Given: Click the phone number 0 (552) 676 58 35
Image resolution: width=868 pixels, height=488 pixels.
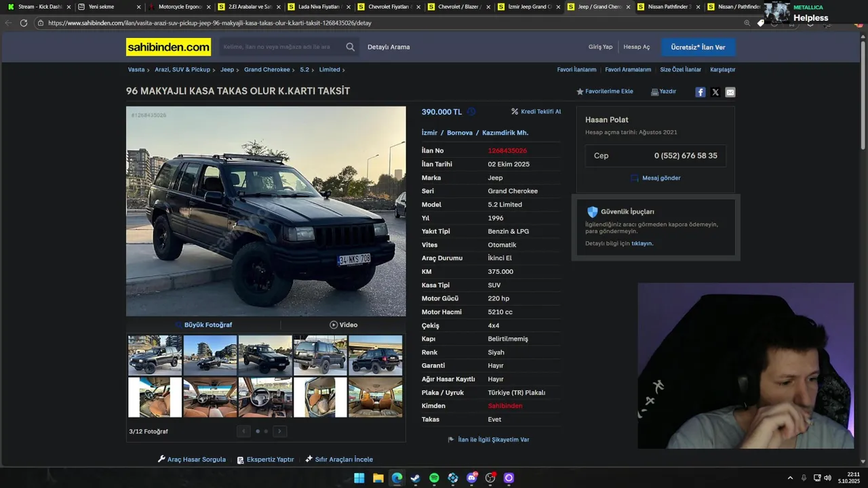Looking at the screenshot, I should click(686, 156).
